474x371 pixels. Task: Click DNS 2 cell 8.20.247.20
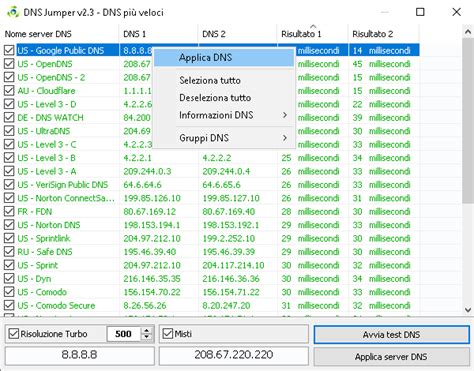pyautogui.click(x=227, y=305)
